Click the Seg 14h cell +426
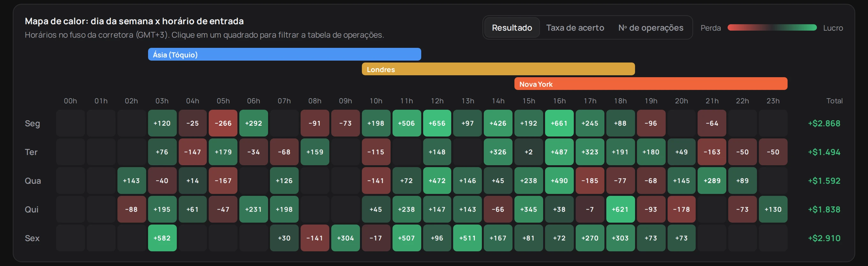The image size is (868, 266). [x=498, y=123]
